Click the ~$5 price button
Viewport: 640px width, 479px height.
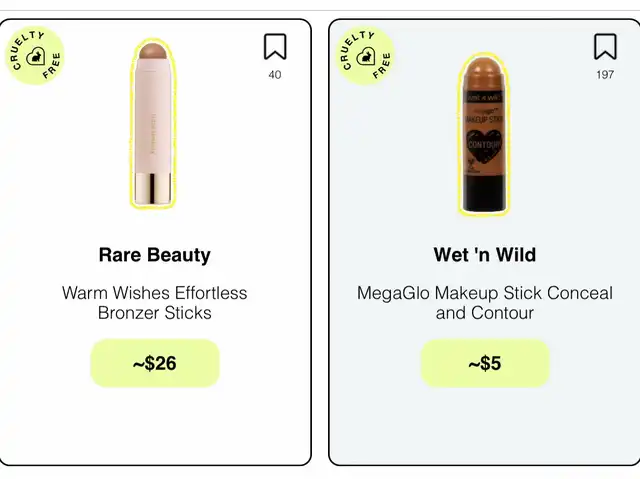(484, 363)
